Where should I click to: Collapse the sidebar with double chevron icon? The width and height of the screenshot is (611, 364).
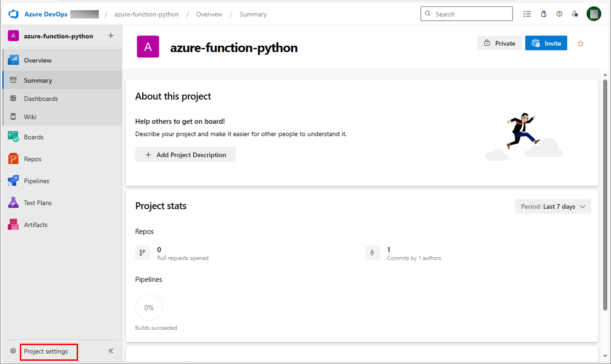click(111, 351)
